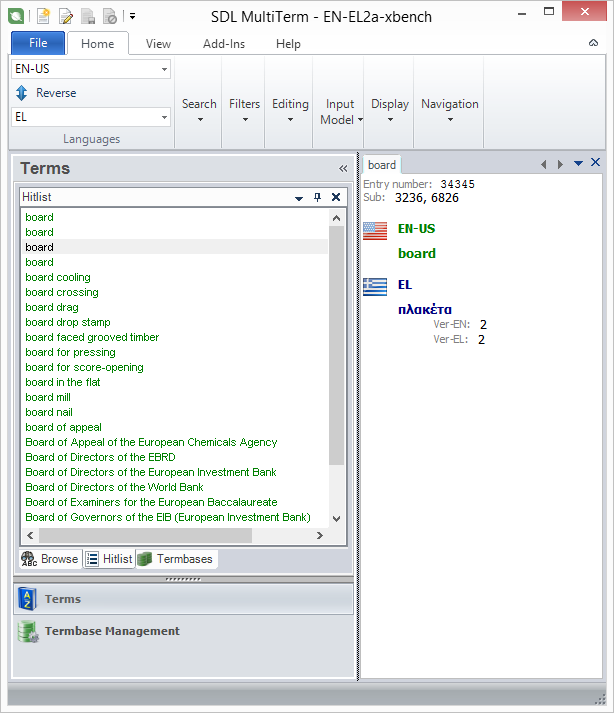Click the Reverse languages label
The width and height of the screenshot is (614, 713).
[x=56, y=93]
